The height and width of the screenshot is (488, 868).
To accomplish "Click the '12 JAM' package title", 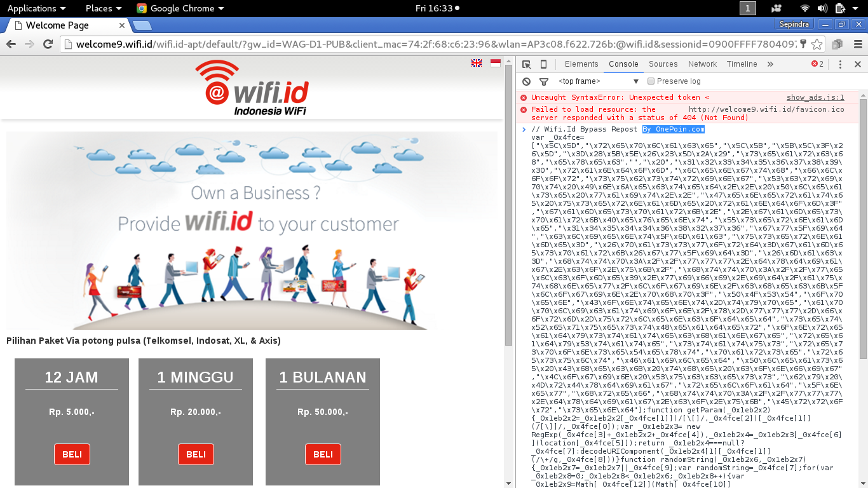I will [72, 377].
